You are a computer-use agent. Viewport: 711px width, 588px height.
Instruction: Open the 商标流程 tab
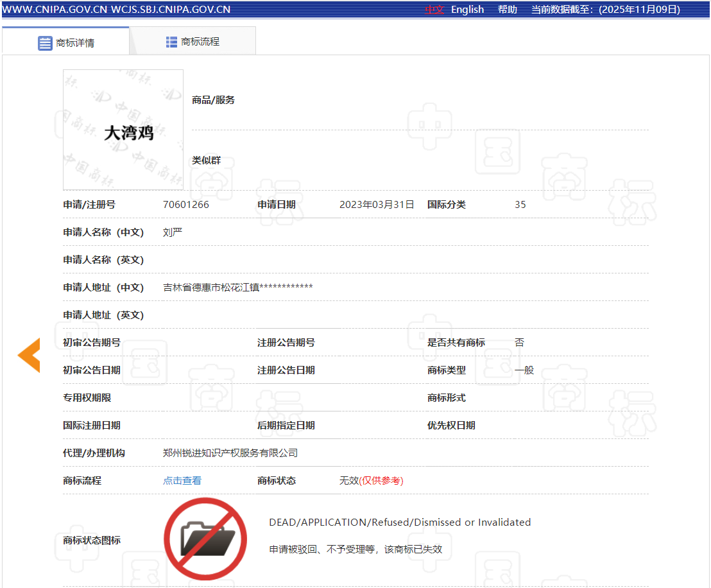point(200,42)
